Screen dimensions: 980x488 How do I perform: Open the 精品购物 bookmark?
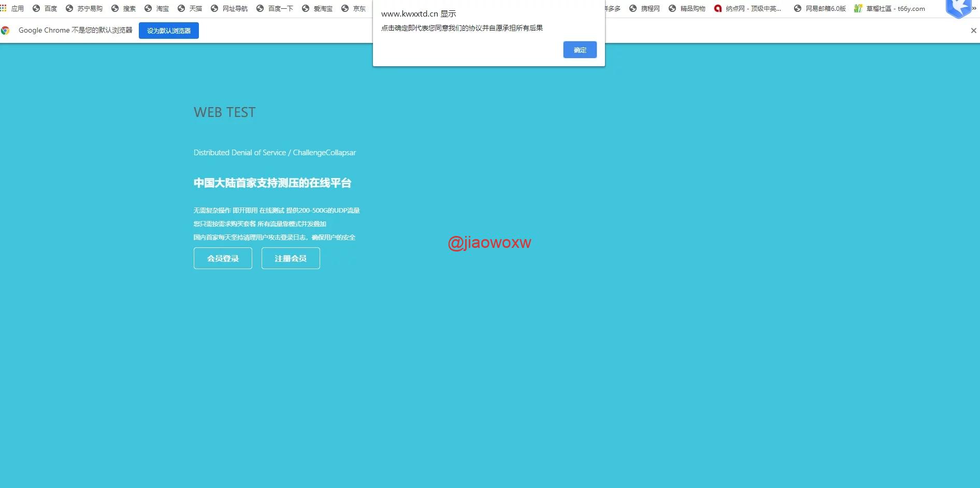click(687, 8)
